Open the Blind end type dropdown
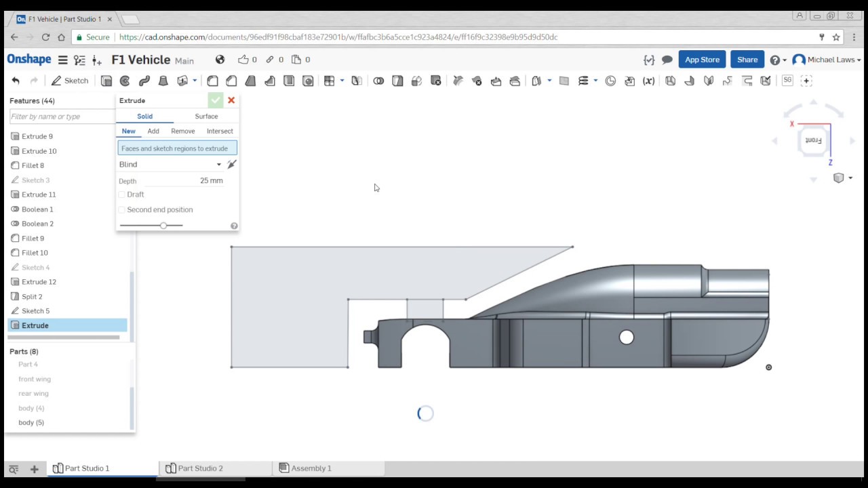This screenshot has height=488, width=868. (170, 164)
